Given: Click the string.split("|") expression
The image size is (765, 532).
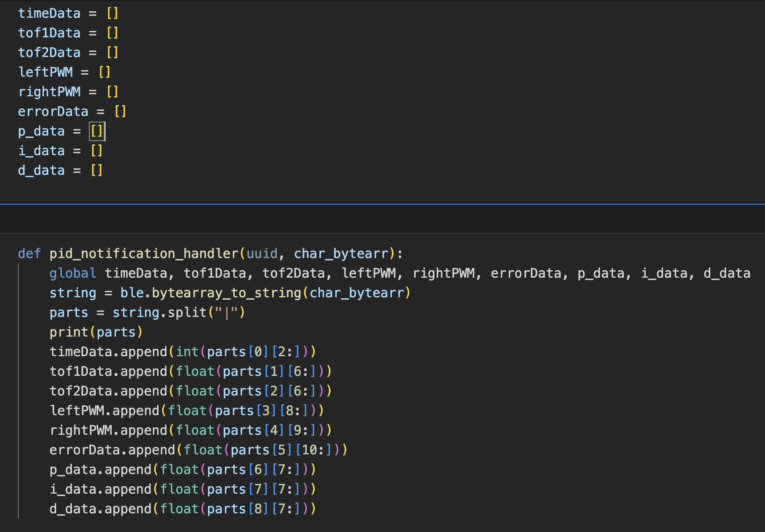Looking at the screenshot, I should coord(179,312).
